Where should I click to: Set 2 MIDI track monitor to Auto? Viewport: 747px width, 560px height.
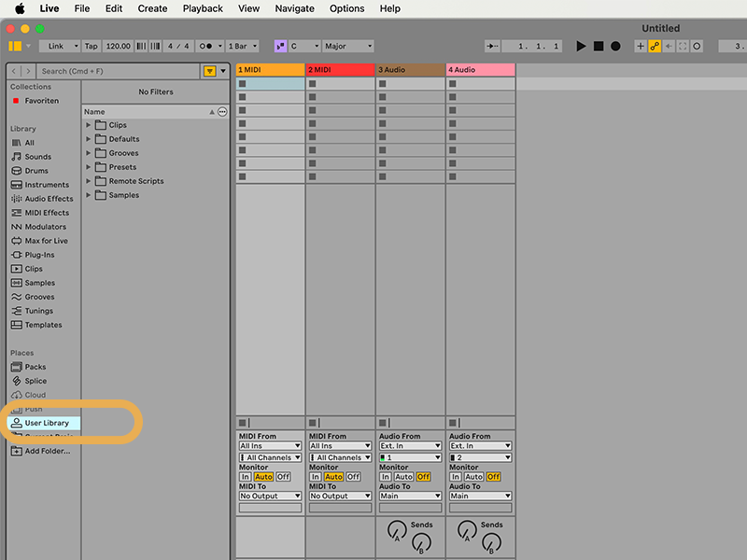click(x=333, y=477)
